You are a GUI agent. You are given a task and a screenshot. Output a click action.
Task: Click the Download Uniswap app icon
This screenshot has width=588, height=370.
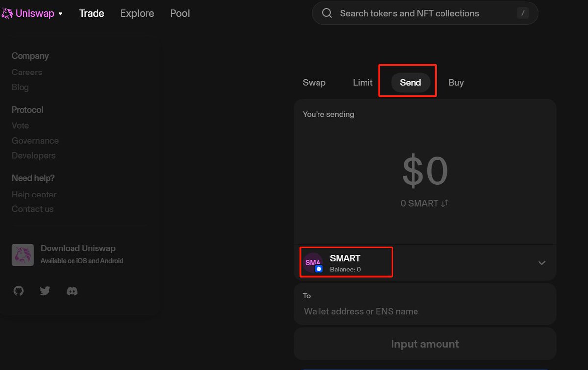[23, 255]
